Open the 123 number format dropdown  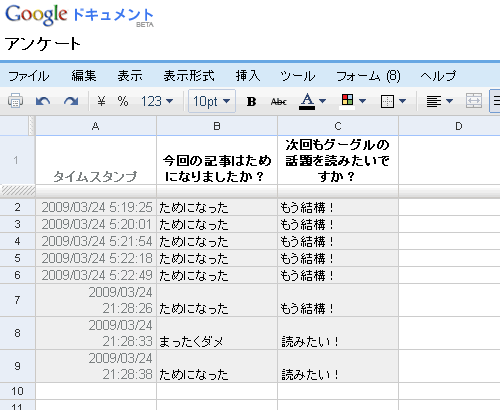[x=157, y=101]
